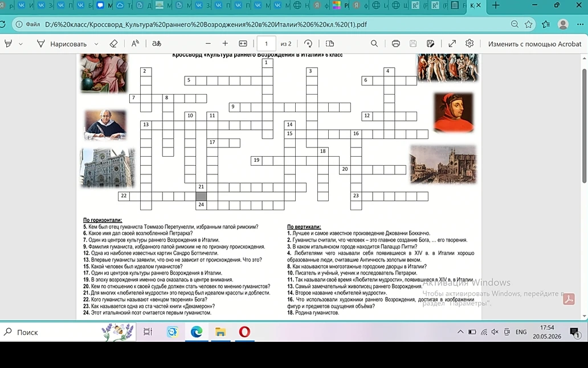Show hidden tray icons chevron
Screen dimensions: 588x368
[x=460, y=332]
